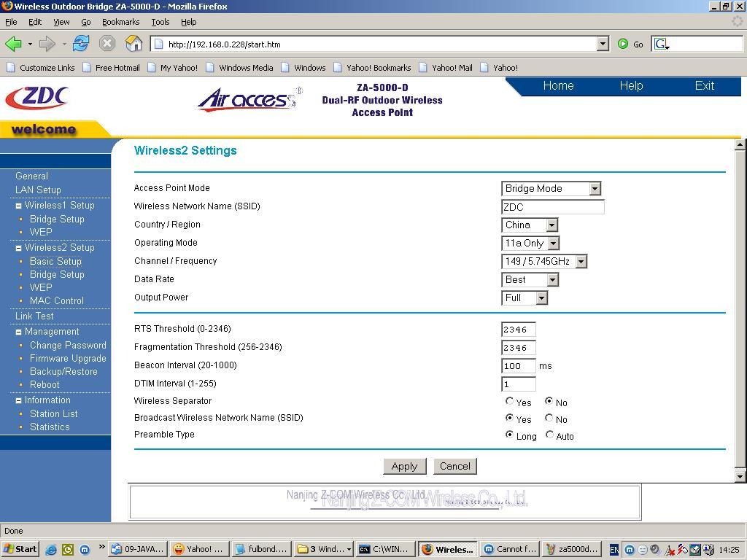The width and height of the screenshot is (747, 560).
Task: Collapse the Wireless1 Setup tree icon
Action: pos(19,206)
